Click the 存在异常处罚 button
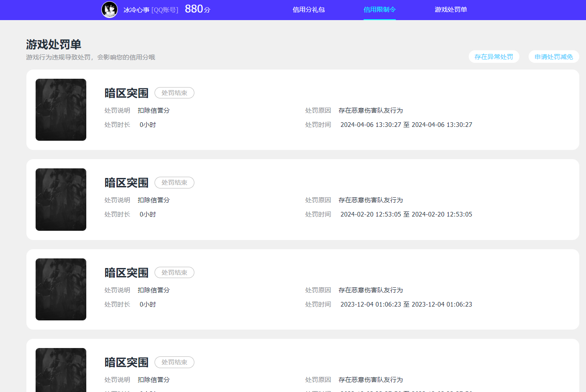 coord(494,57)
